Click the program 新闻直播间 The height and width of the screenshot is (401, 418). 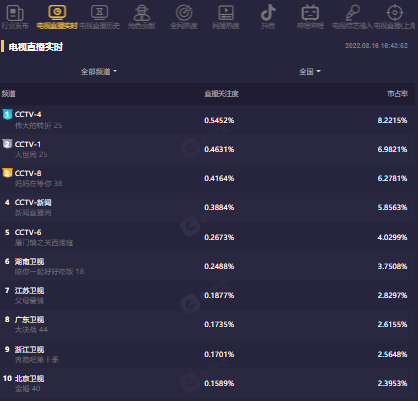[x=33, y=213]
